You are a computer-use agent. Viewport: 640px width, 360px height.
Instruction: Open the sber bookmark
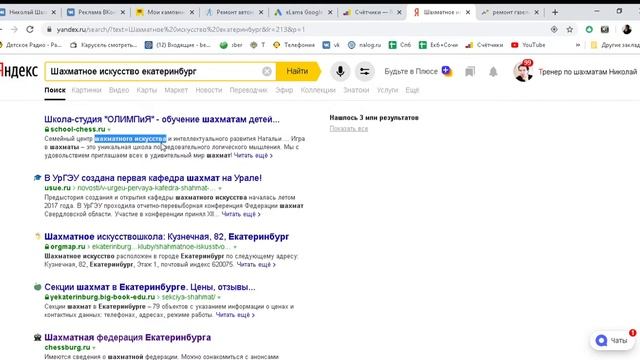click(x=231, y=45)
